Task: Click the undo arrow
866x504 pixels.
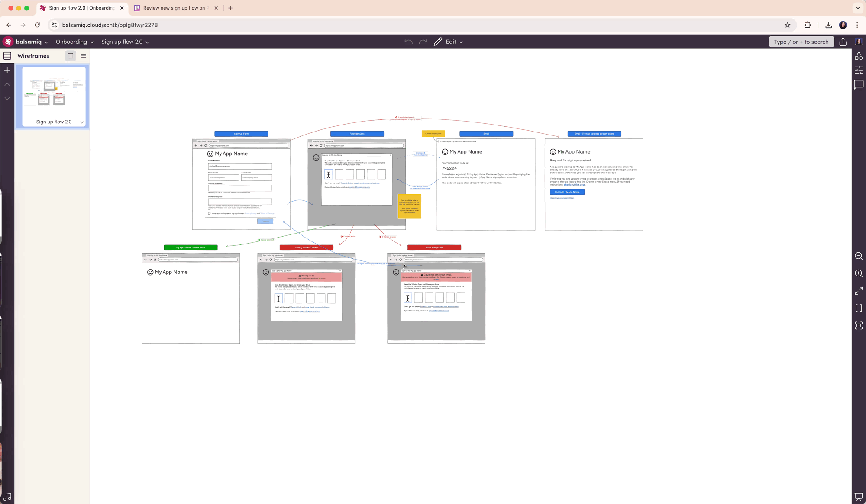Action: (x=408, y=42)
